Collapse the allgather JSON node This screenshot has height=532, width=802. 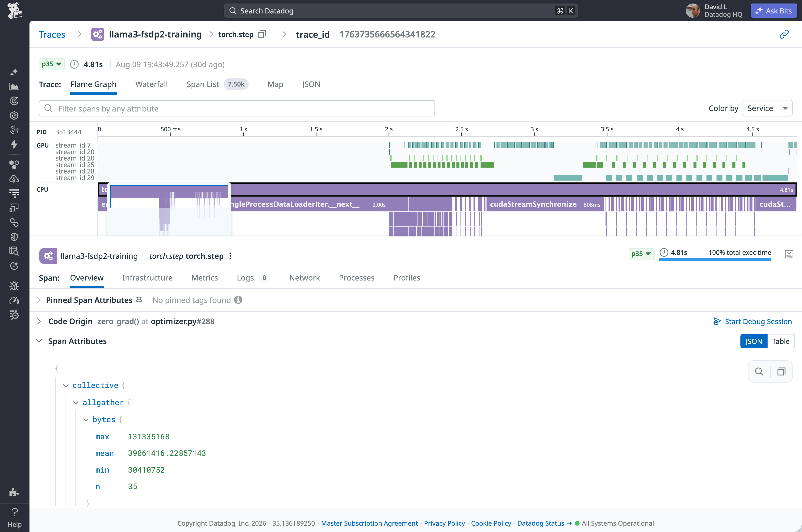click(76, 402)
